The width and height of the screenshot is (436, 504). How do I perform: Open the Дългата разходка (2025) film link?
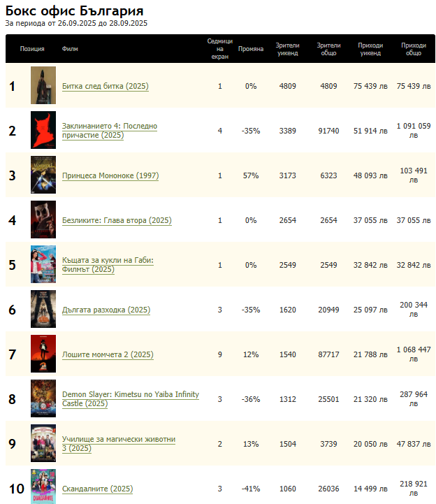point(106,310)
